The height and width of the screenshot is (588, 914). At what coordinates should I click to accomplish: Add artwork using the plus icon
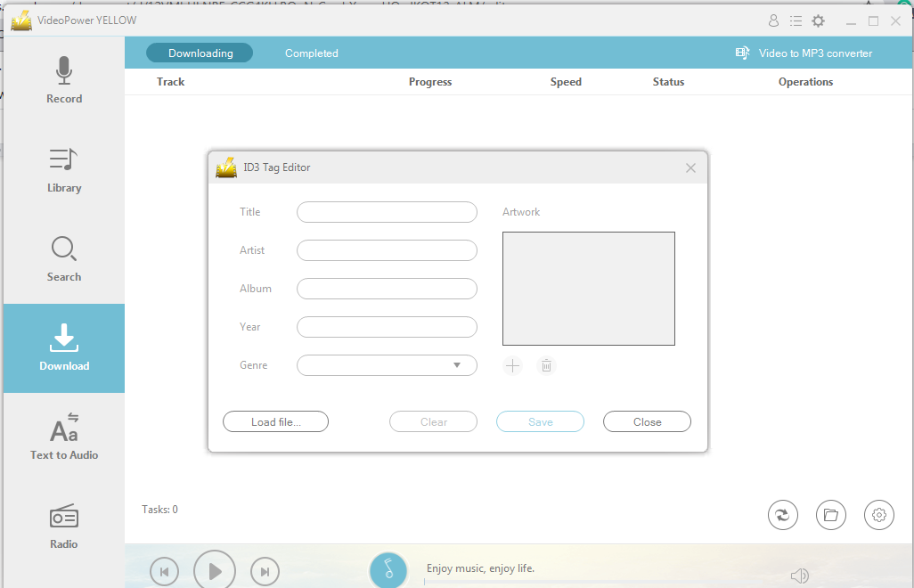click(x=512, y=365)
